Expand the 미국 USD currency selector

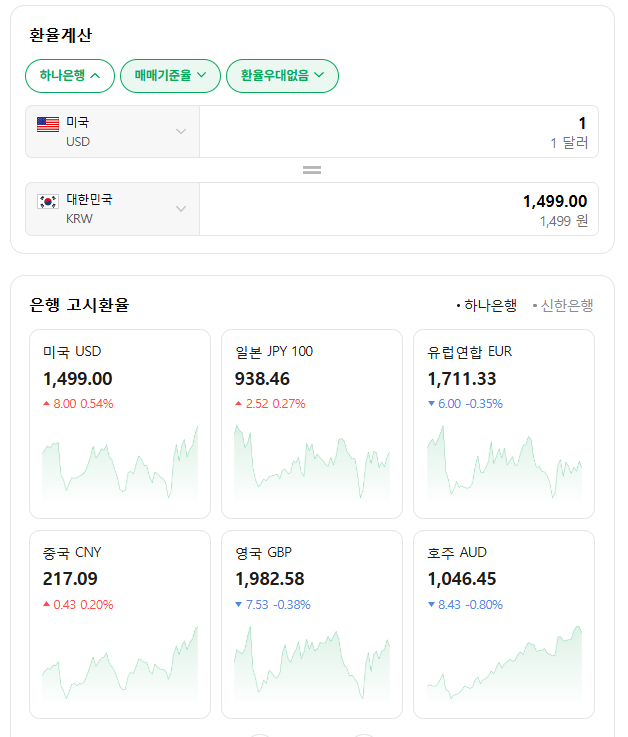pyautogui.click(x=112, y=132)
